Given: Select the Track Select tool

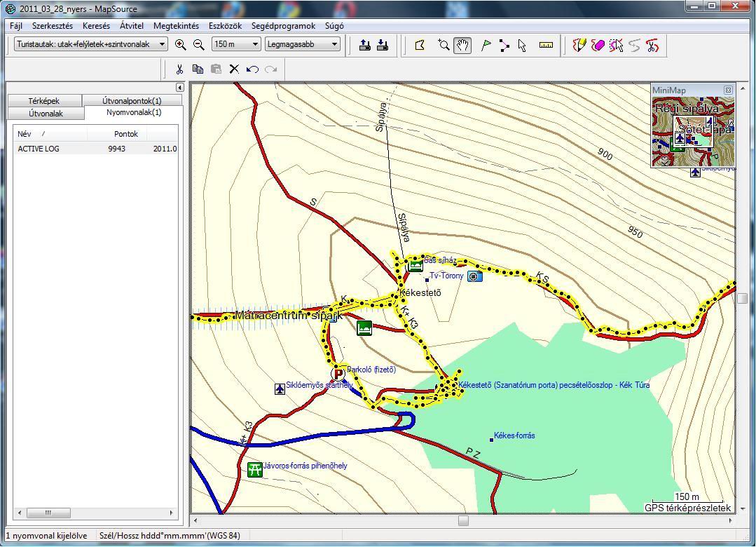Looking at the screenshot, I should point(616,46).
